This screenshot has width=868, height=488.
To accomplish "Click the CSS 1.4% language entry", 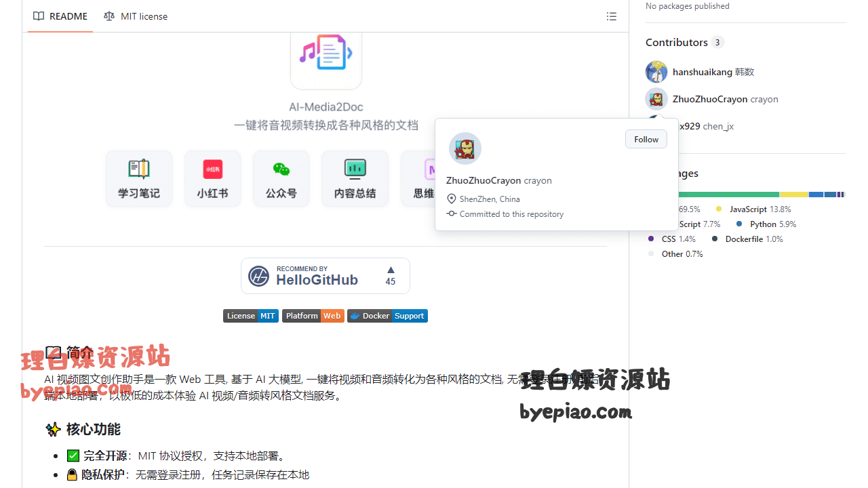I will point(672,239).
